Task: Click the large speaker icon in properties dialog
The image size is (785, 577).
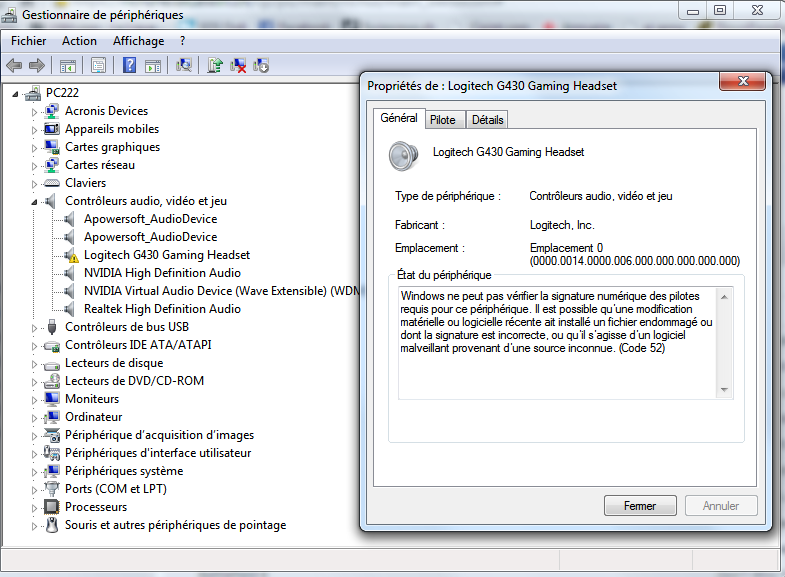Action: pyautogui.click(x=404, y=156)
